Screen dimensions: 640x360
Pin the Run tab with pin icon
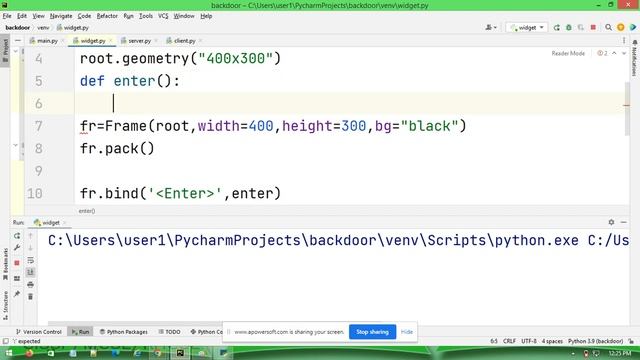(17, 294)
